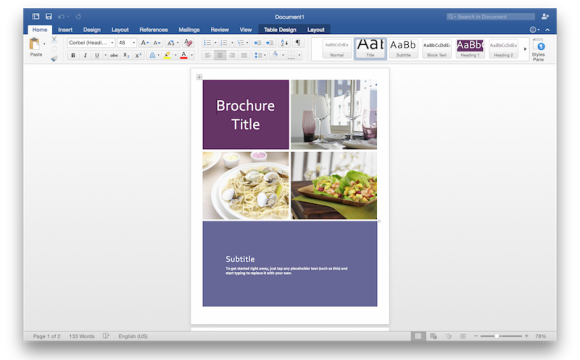
Task: Open the font name dropdown (Corbel)
Action: (112, 43)
